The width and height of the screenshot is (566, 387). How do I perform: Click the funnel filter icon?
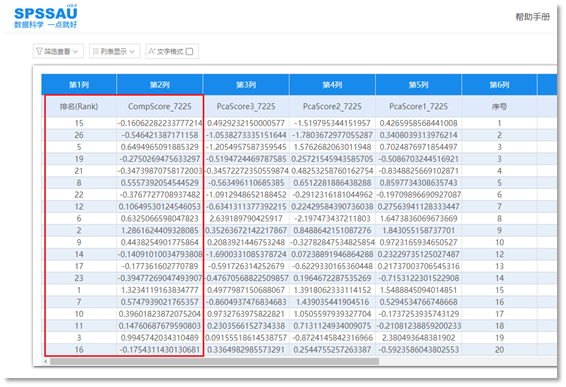coord(39,51)
